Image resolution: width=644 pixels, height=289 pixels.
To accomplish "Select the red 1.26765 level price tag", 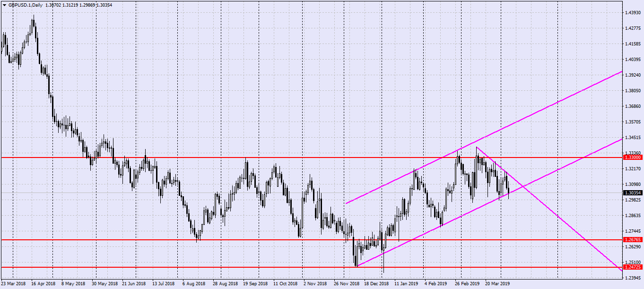I will [632, 240].
